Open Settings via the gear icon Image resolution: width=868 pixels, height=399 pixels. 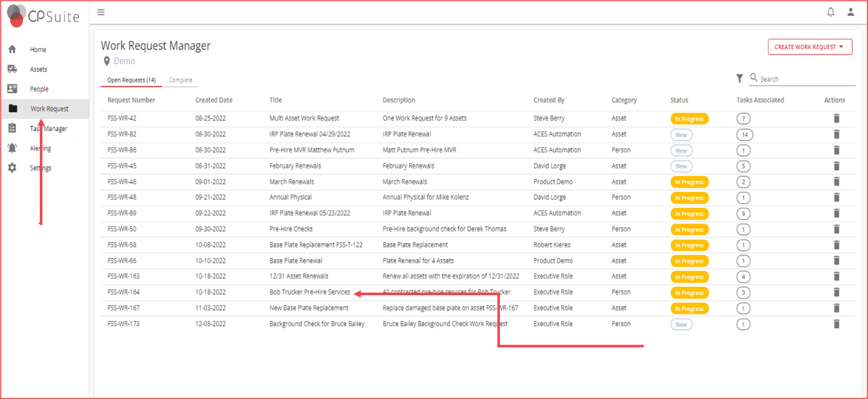point(39,167)
